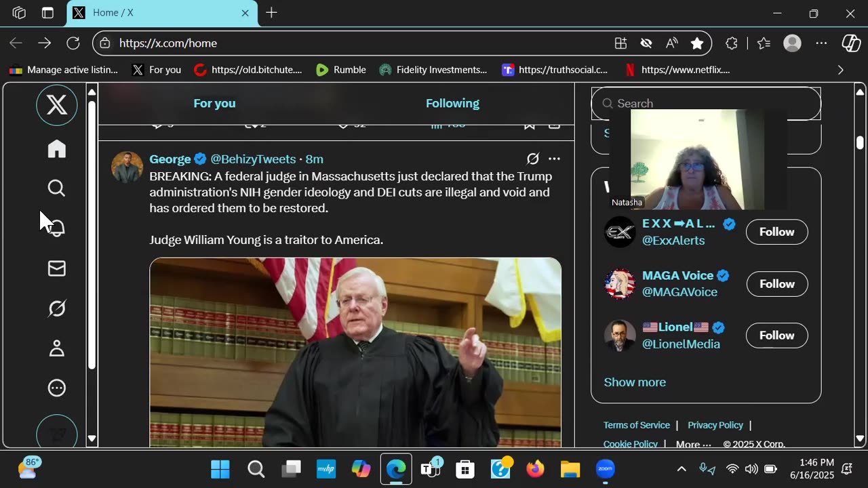This screenshot has width=868, height=488.
Task: Toggle favorite star for this page
Action: click(697, 43)
